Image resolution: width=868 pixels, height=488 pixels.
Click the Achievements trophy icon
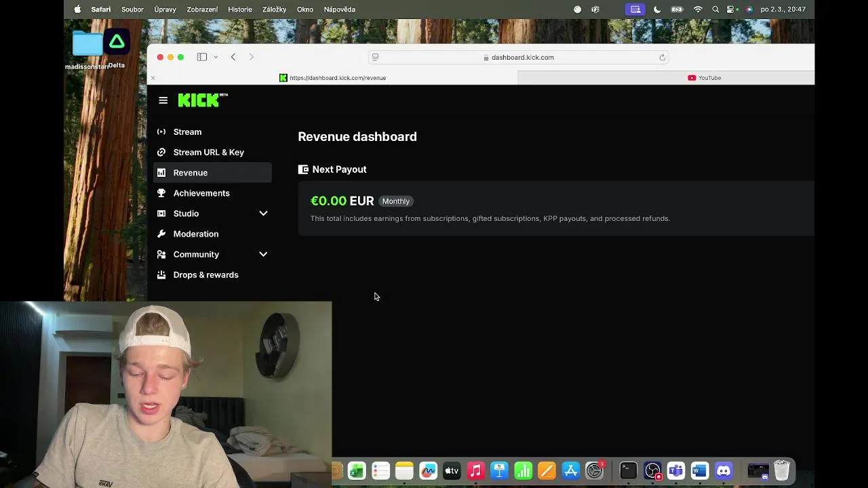click(x=161, y=193)
